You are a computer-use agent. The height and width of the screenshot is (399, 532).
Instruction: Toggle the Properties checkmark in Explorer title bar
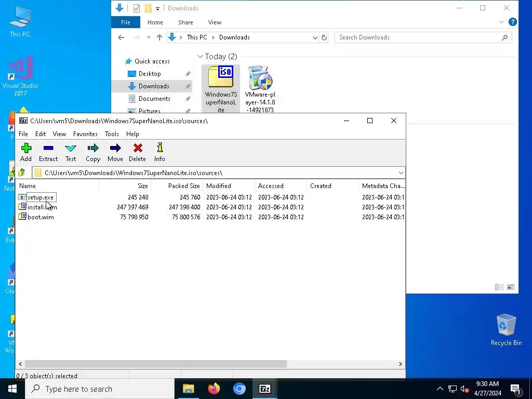pos(137,8)
